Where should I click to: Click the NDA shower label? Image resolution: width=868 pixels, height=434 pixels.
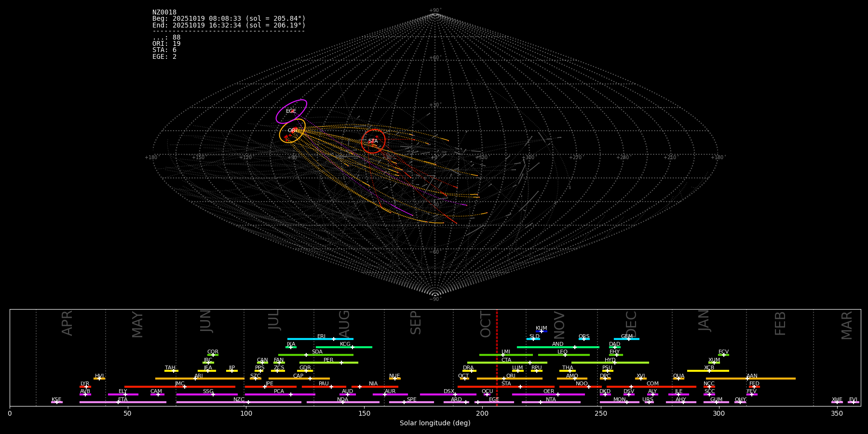(x=343, y=400)
